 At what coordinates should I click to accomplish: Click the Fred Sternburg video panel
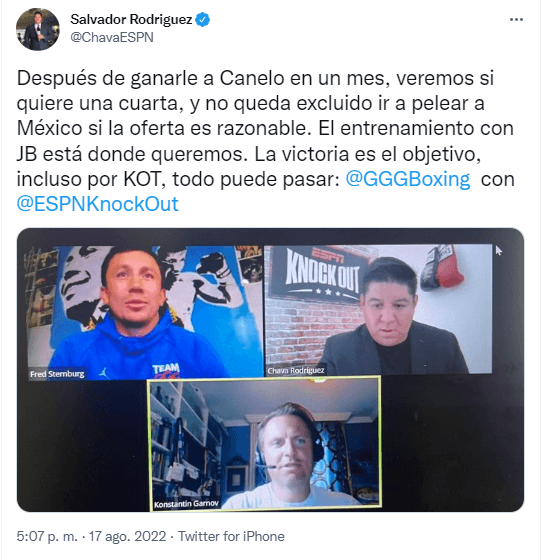click(145, 312)
